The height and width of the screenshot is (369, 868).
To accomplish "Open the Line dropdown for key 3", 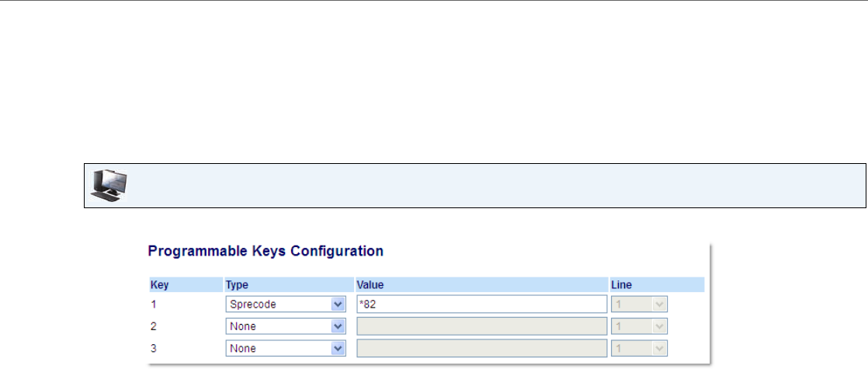I will coord(639,348).
